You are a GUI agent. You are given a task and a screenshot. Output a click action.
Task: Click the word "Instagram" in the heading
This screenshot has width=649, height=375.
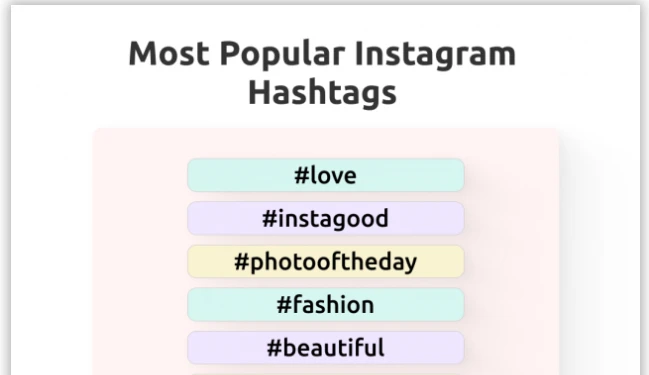pyautogui.click(x=435, y=54)
